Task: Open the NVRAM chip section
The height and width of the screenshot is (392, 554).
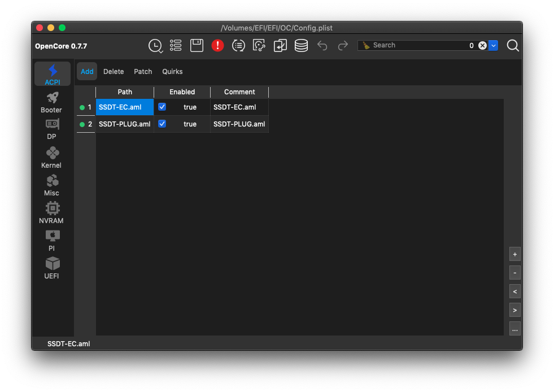Action: pyautogui.click(x=51, y=213)
